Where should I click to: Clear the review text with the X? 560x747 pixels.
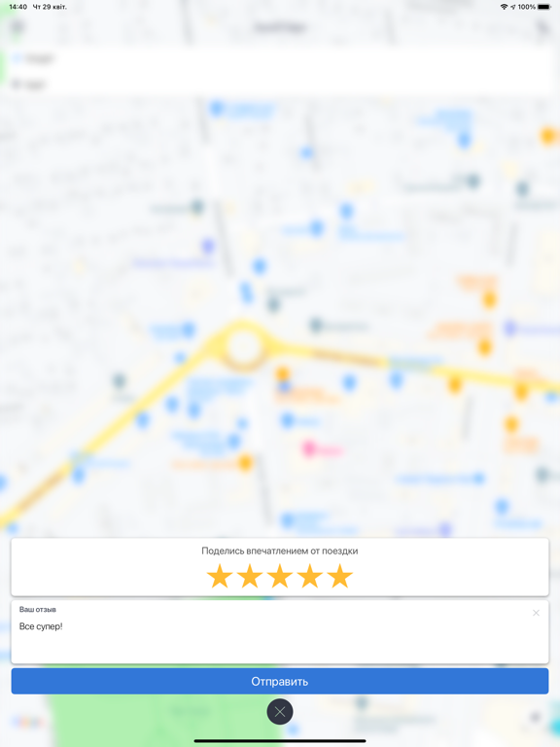click(536, 613)
